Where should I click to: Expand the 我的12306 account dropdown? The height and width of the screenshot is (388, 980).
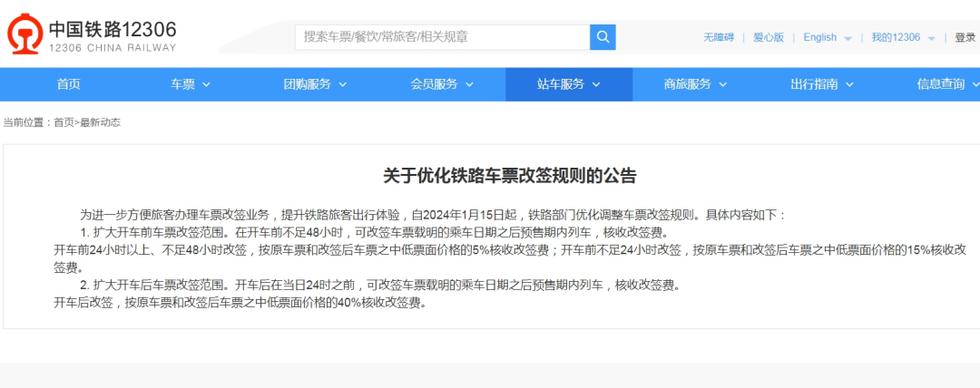click(x=902, y=37)
